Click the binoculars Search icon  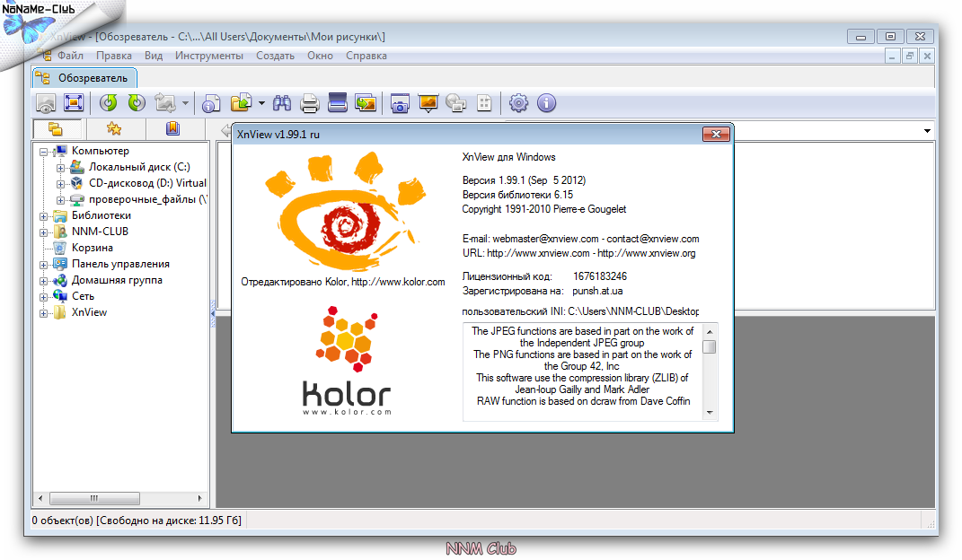pyautogui.click(x=282, y=103)
